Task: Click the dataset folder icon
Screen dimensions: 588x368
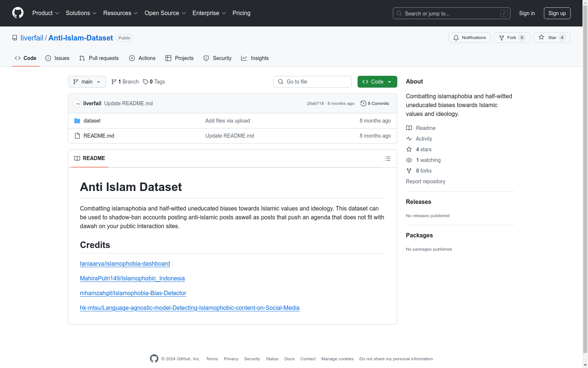Action: [x=77, y=121]
